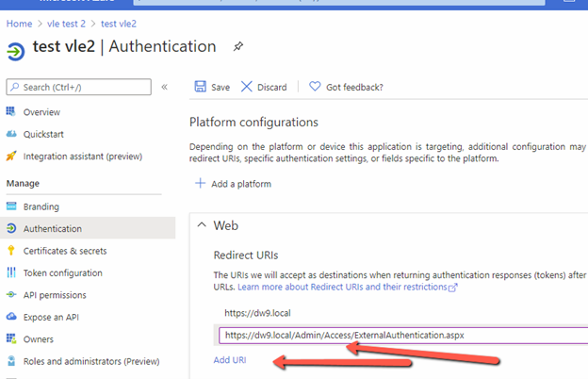Screen dimensions: 588x379
Task: Click the Save disk icon
Action: point(200,87)
